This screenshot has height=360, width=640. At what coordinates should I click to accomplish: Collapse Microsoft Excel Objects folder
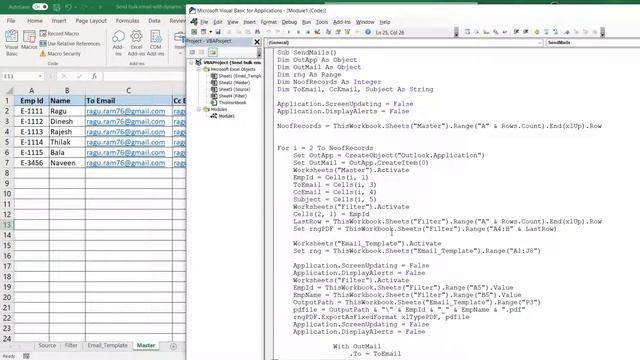[x=199, y=69]
